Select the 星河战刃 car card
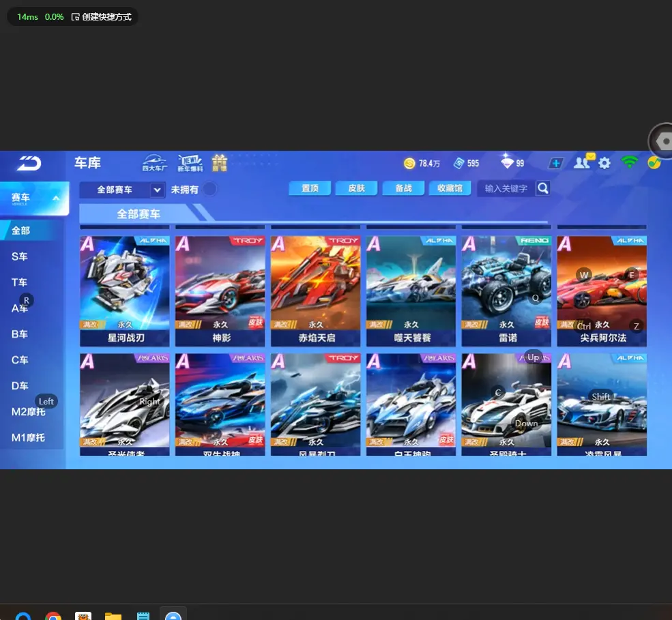 125,291
